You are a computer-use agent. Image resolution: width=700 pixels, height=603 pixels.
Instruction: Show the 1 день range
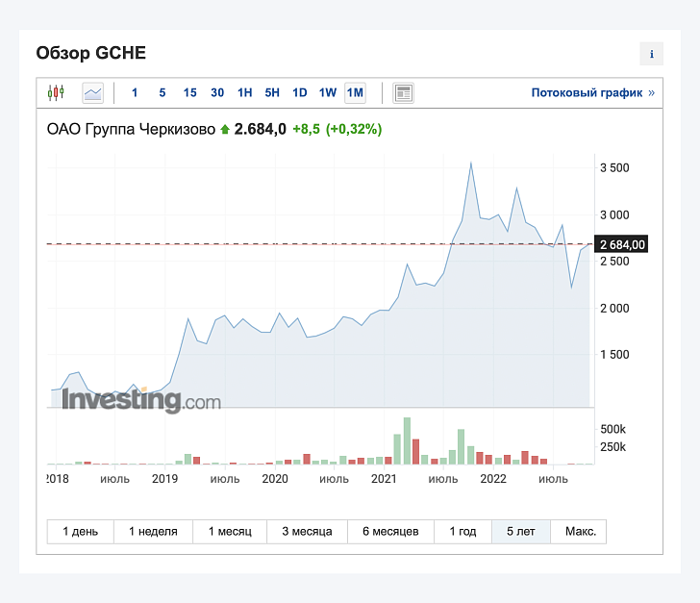pyautogui.click(x=81, y=532)
